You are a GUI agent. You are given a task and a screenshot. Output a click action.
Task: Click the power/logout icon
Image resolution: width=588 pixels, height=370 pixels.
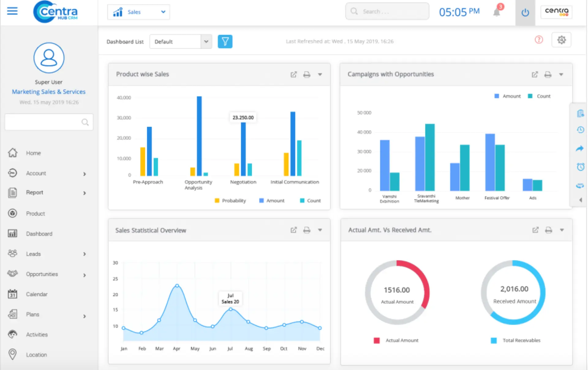coord(525,13)
